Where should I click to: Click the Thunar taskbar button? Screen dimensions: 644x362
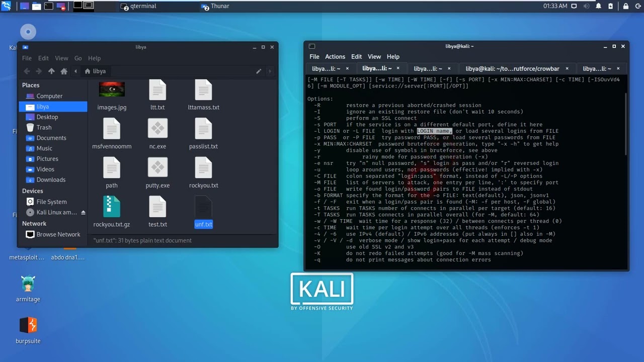point(215,6)
